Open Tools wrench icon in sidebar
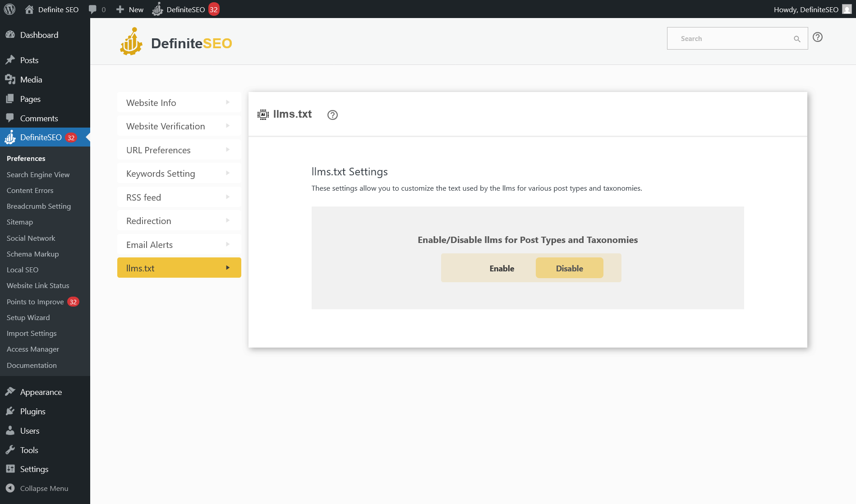 pos(10,450)
